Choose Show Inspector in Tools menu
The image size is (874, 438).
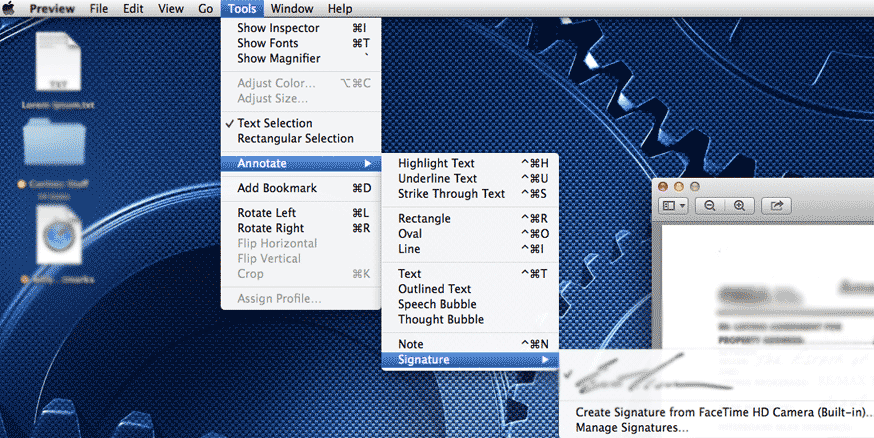[278, 28]
